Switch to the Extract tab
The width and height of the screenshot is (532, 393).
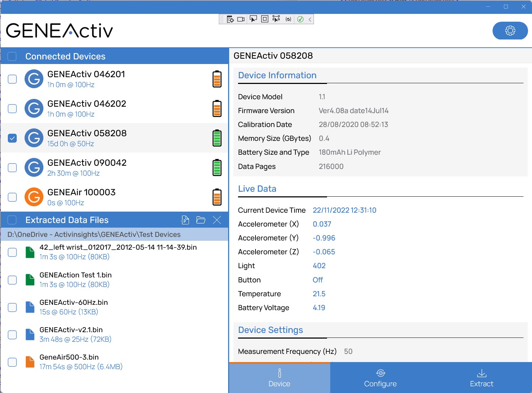[481, 378]
